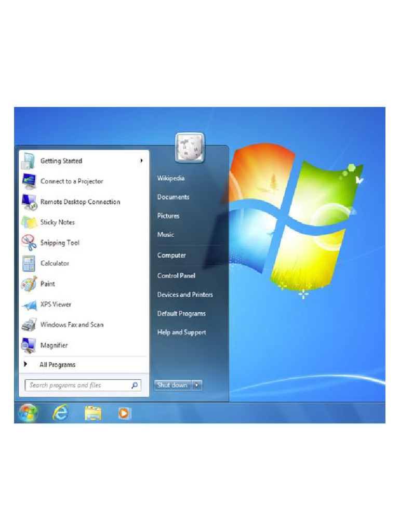Click the Sticky Notes icon

coord(29,222)
